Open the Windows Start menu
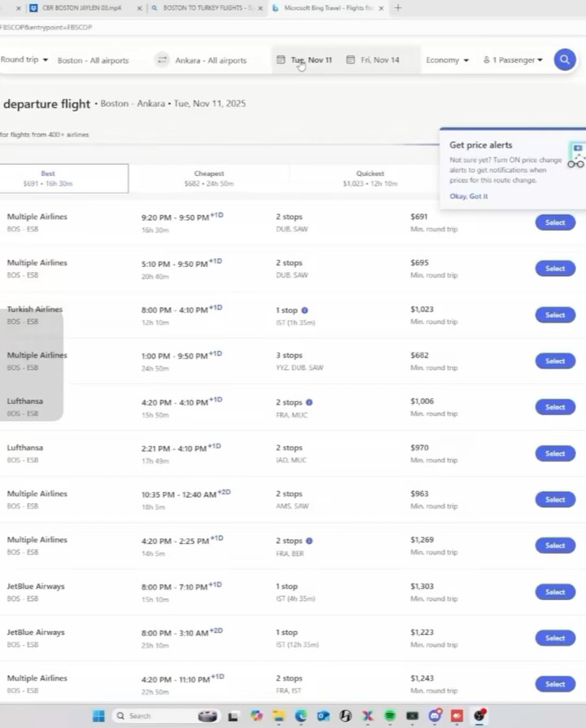586x728 pixels. 98,716
